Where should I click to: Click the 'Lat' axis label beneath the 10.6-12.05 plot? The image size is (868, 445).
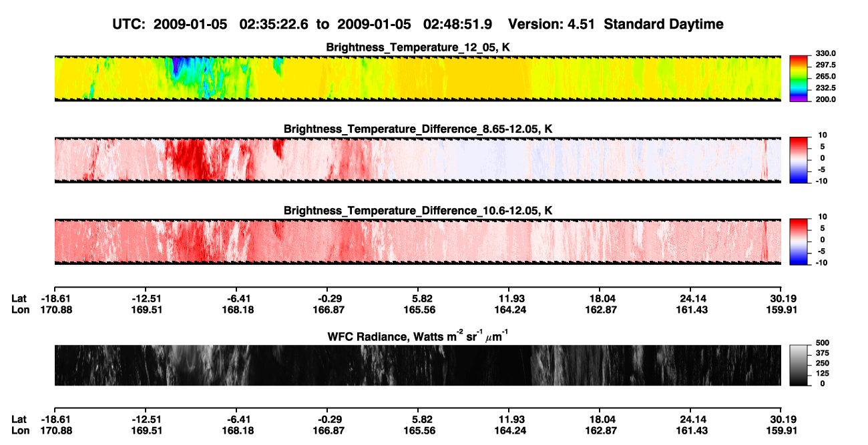(x=19, y=298)
